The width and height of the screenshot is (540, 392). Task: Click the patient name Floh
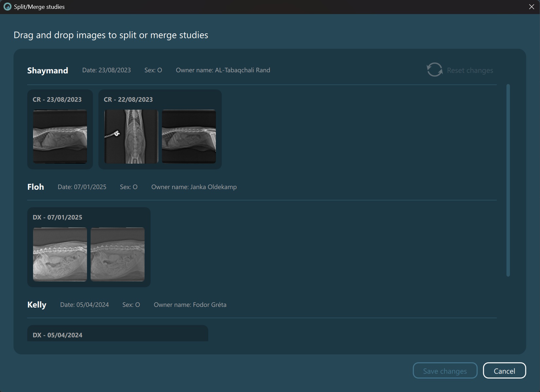36,187
